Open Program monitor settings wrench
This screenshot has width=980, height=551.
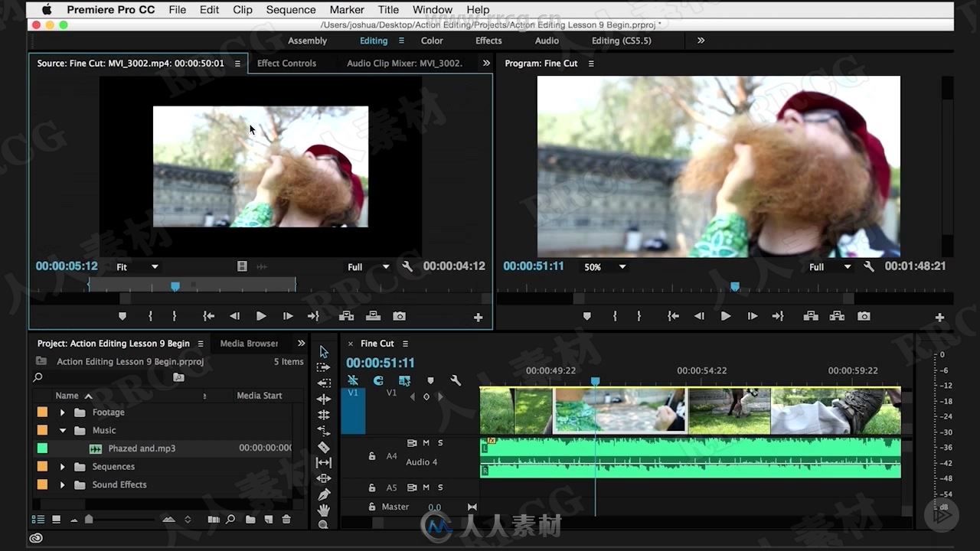tap(869, 266)
